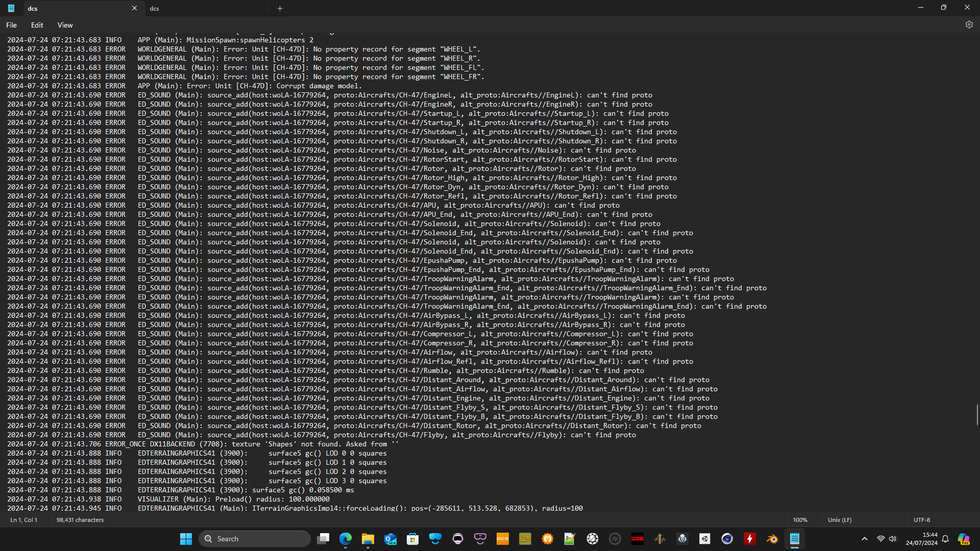Image resolution: width=980 pixels, height=551 pixels.
Task: Open Unity Hub from the taskbar
Action: coord(705,539)
